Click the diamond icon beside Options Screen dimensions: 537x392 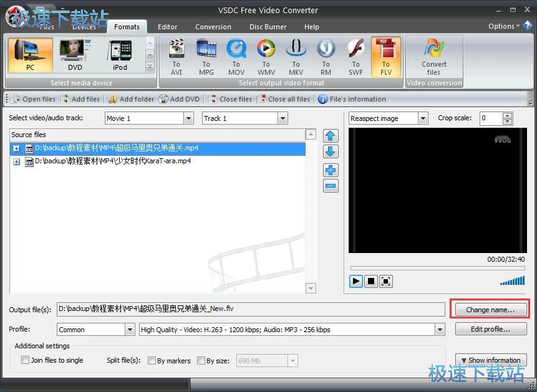528,26
